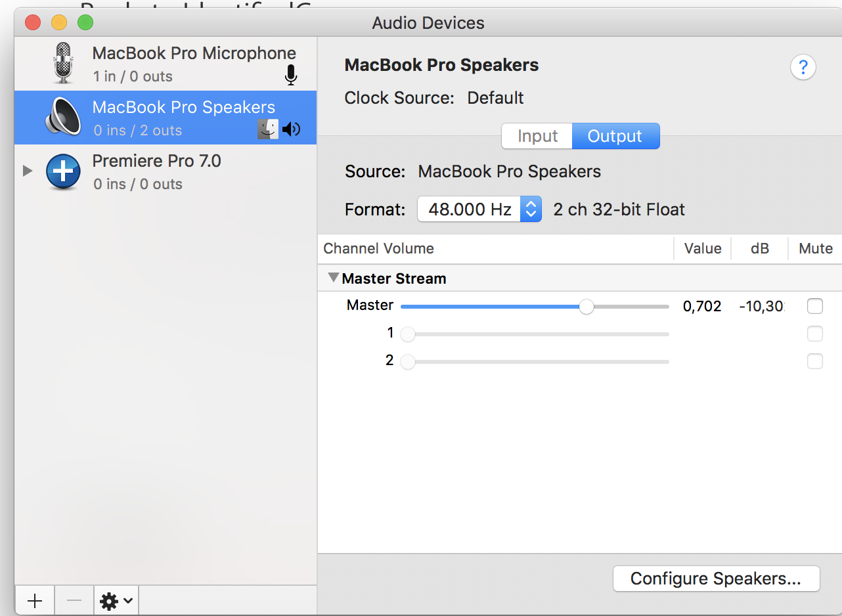Image resolution: width=842 pixels, height=616 pixels.
Task: Switch to the Input tab
Action: (537, 136)
